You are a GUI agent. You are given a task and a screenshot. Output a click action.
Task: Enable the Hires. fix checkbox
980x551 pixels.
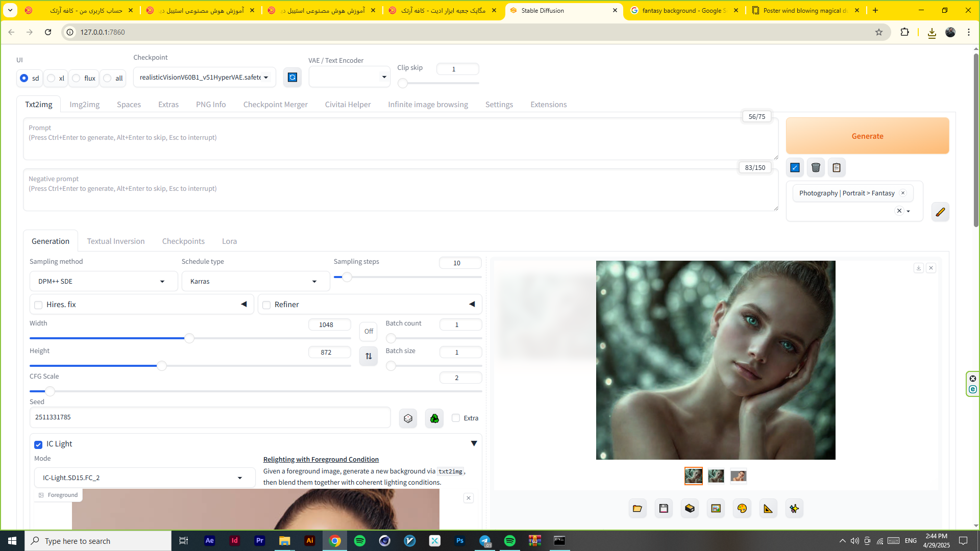[38, 305]
